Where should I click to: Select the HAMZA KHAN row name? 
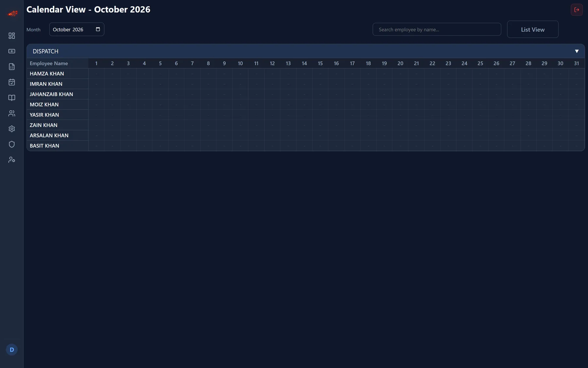[x=47, y=74]
